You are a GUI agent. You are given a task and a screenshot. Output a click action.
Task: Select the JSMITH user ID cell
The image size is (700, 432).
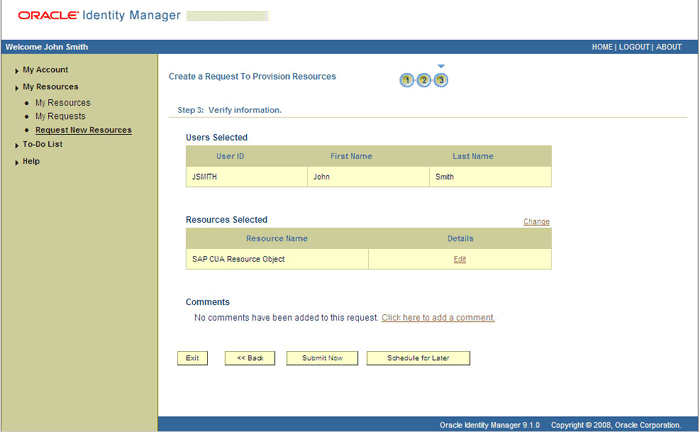point(247,177)
